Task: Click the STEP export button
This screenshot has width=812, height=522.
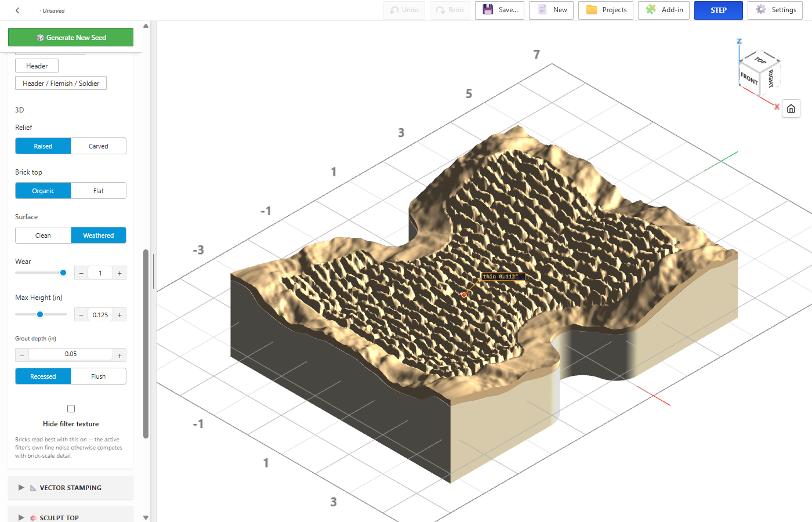Action: point(719,10)
